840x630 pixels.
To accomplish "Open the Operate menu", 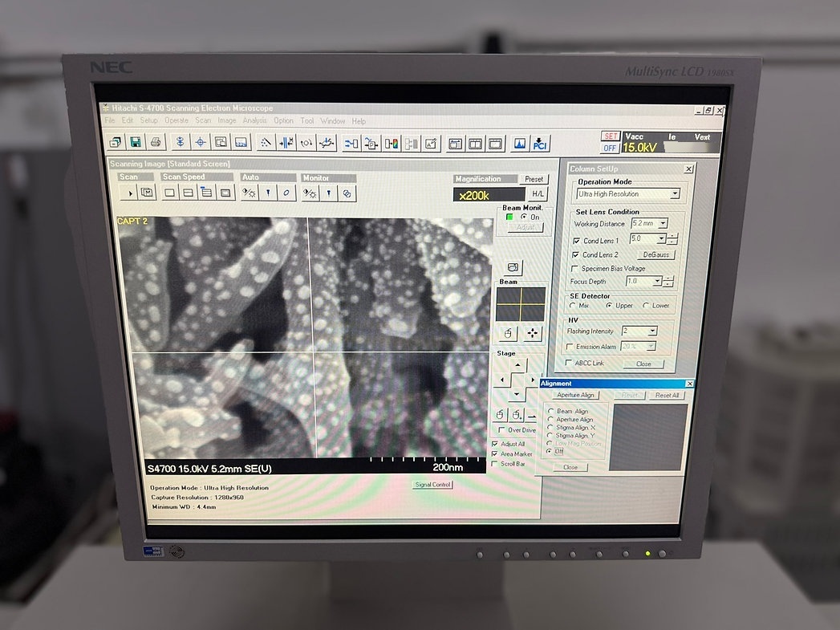I will (178, 120).
